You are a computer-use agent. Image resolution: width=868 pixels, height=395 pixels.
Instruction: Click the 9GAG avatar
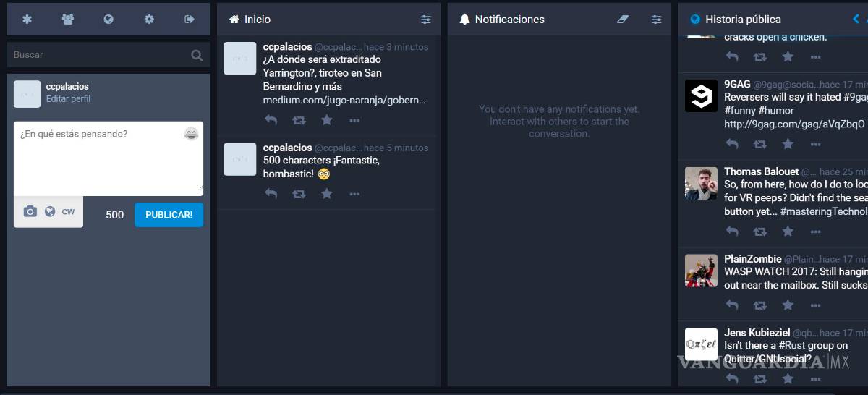pyautogui.click(x=701, y=95)
